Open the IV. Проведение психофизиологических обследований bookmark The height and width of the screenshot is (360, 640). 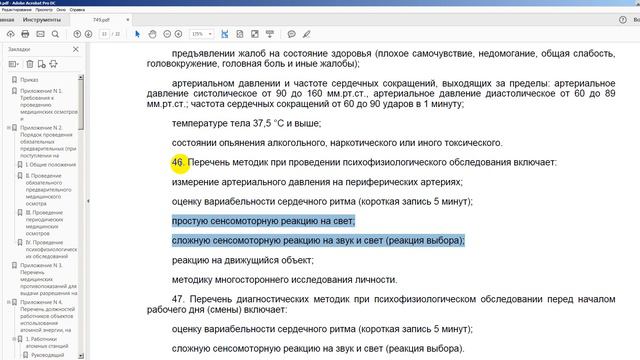pyautogui.click(x=51, y=249)
